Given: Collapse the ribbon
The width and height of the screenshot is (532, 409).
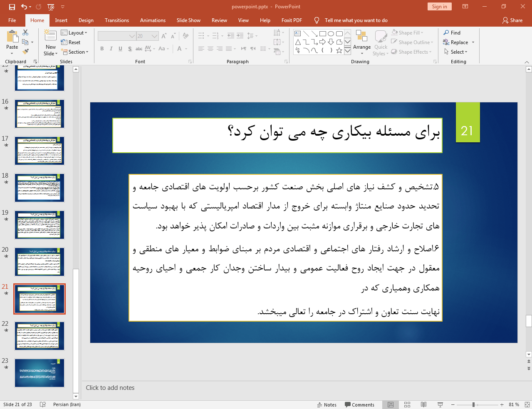Looking at the screenshot, I should coord(527,62).
